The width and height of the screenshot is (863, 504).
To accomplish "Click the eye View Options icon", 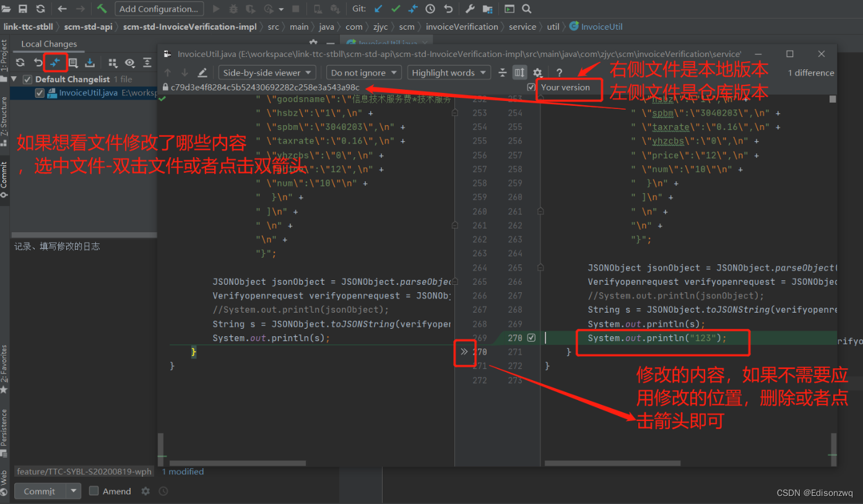I will point(129,63).
